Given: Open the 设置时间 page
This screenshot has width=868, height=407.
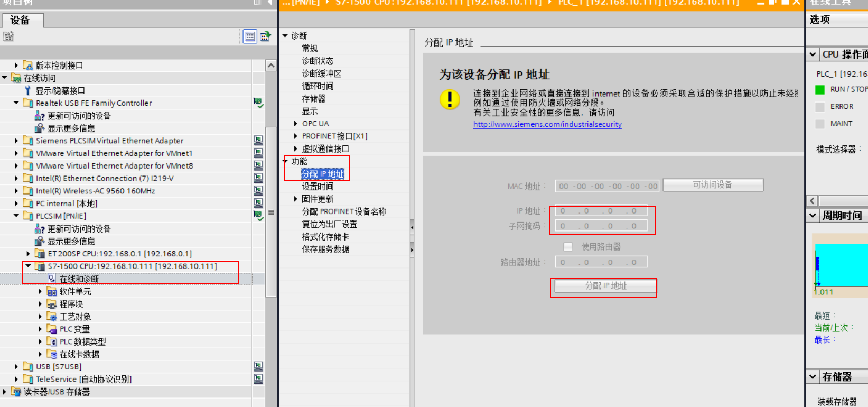Looking at the screenshot, I should point(318,187).
